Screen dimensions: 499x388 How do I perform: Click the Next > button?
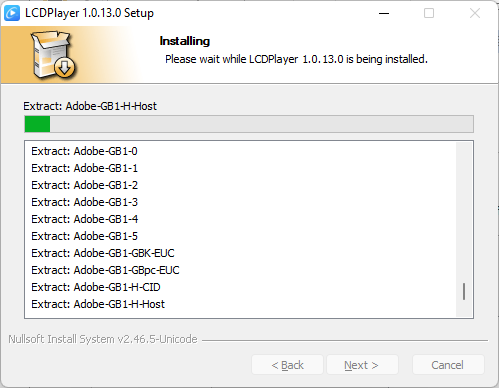tap(362, 365)
